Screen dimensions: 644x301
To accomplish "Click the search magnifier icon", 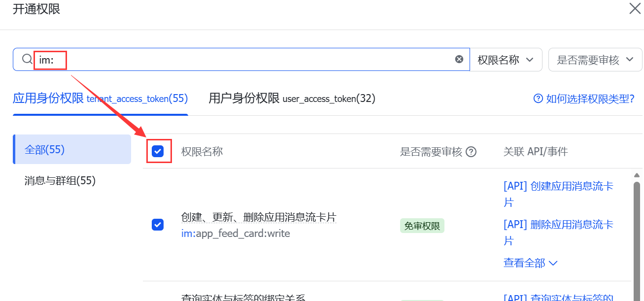I will pos(27,60).
